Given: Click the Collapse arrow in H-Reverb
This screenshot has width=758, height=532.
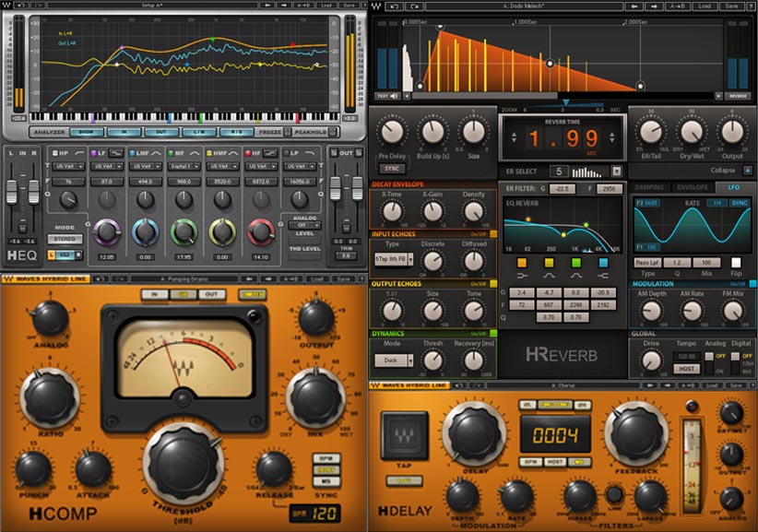Looking at the screenshot, I should [748, 170].
